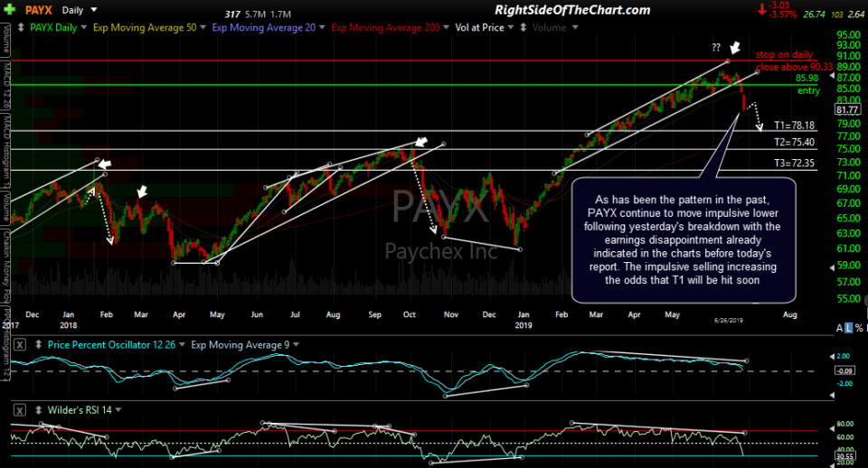868x468 pixels.
Task: Click the 81.77 current price label
Action: pos(847,109)
